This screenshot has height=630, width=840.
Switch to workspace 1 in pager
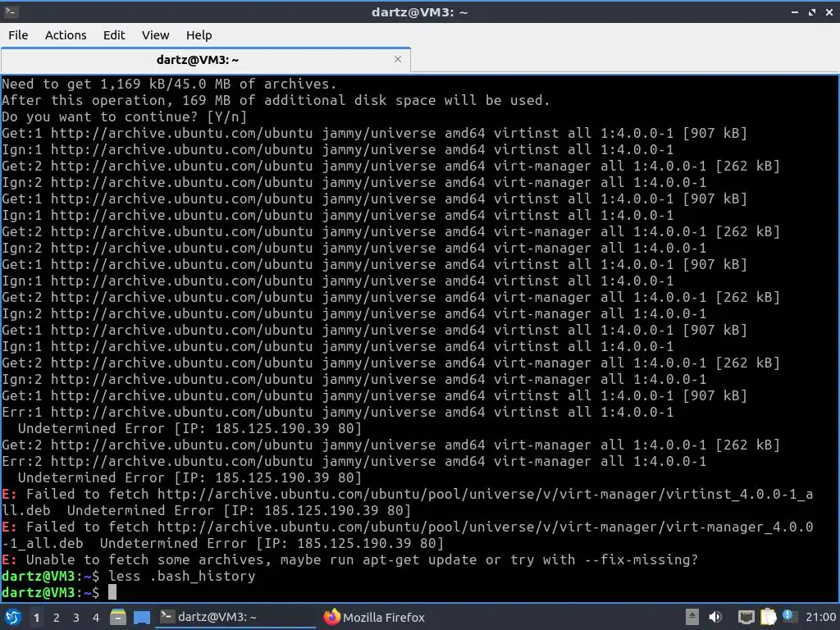[36, 618]
